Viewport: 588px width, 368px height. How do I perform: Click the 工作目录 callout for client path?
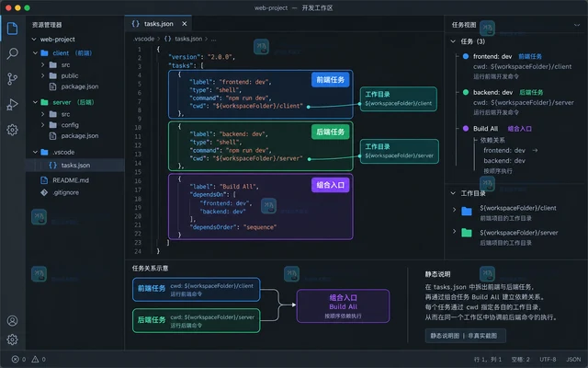point(398,98)
